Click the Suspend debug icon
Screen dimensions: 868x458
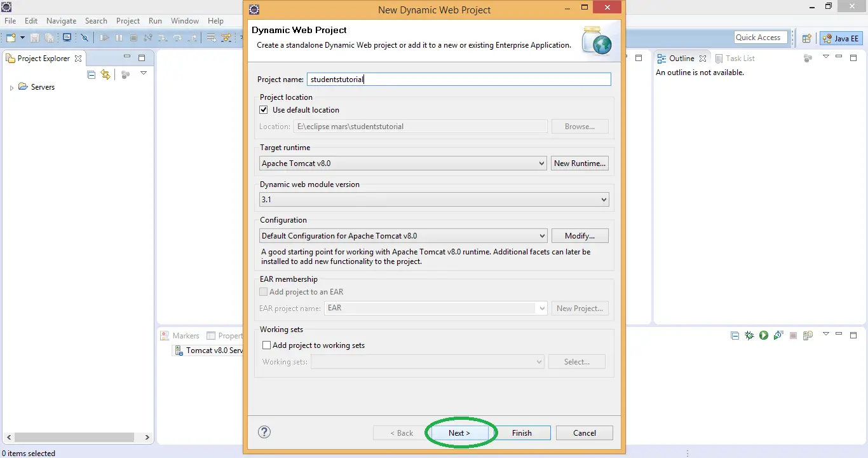point(119,38)
